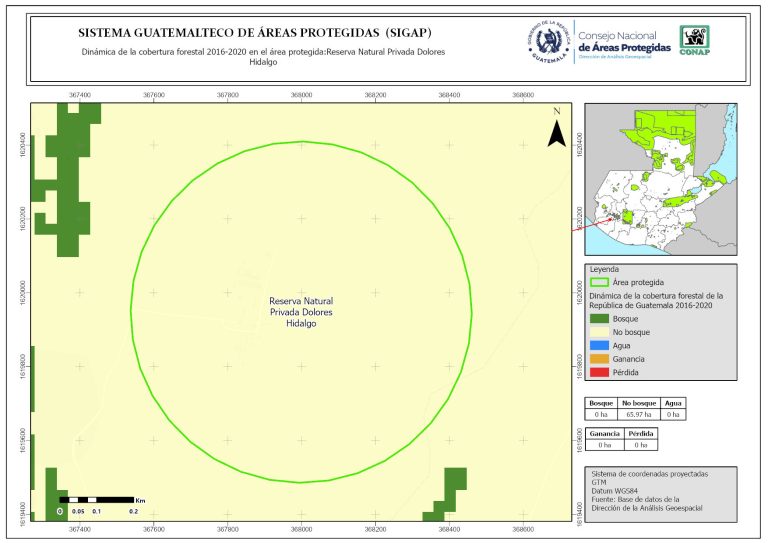The image size is (768, 543).
Task: Click the Pérdida red legend swatch
Action: point(599,372)
